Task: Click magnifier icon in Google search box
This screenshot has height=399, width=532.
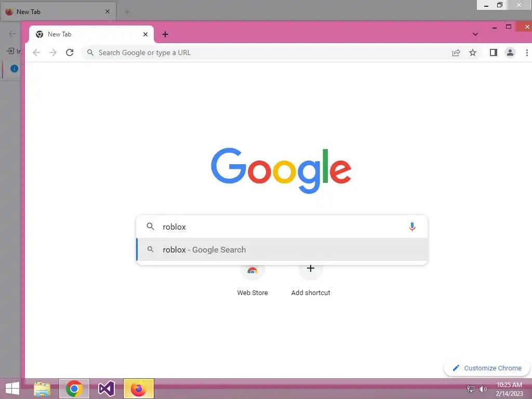Action: click(150, 227)
